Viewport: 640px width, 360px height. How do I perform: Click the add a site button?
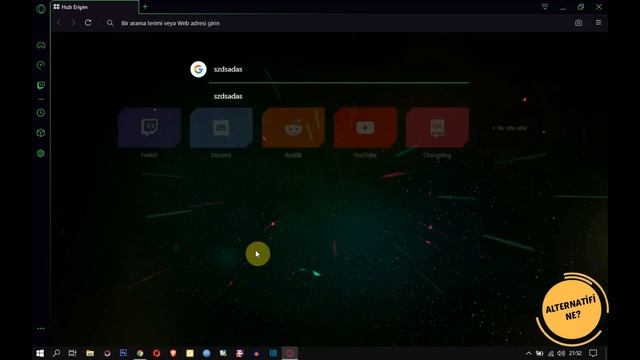[x=509, y=128]
